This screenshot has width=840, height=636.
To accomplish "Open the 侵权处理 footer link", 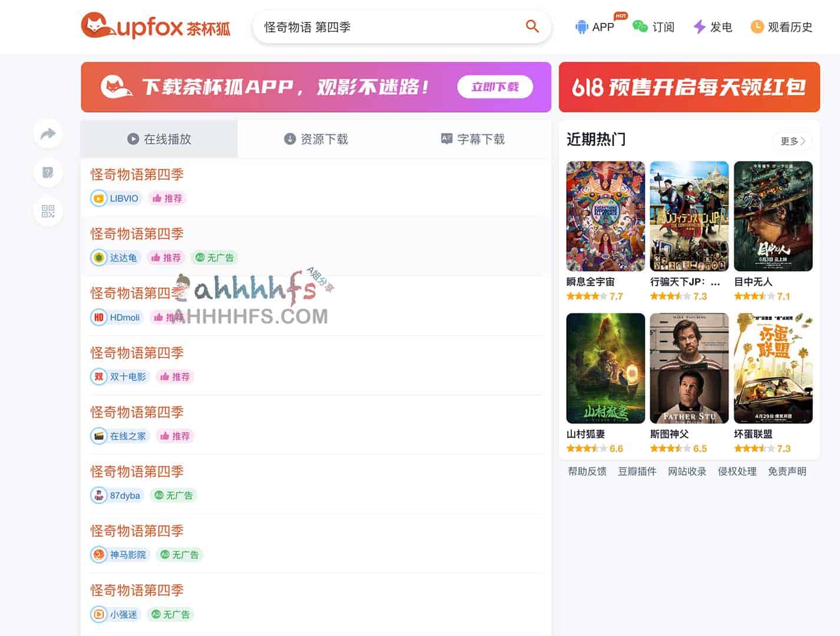I will coord(737,471).
